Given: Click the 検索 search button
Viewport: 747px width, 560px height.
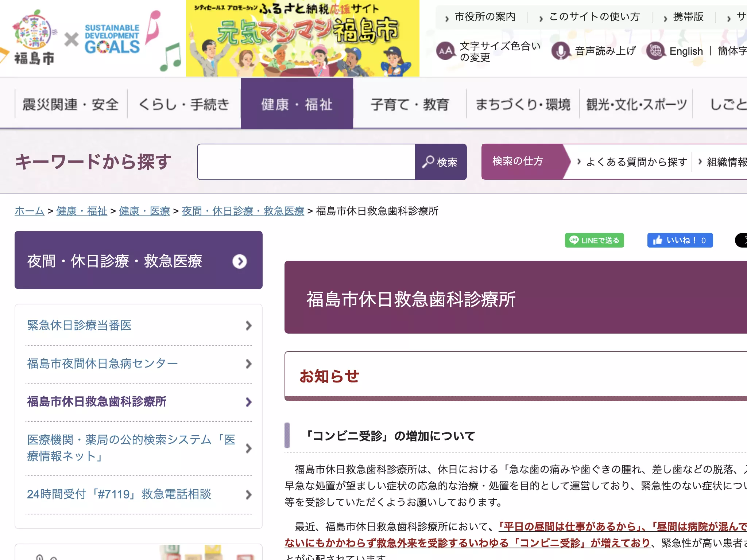Looking at the screenshot, I should point(441,162).
